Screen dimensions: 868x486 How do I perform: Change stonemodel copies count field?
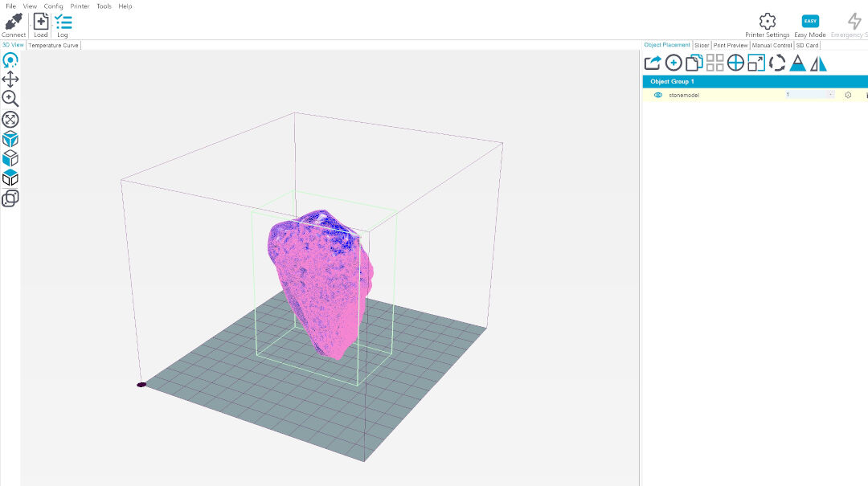pos(809,95)
